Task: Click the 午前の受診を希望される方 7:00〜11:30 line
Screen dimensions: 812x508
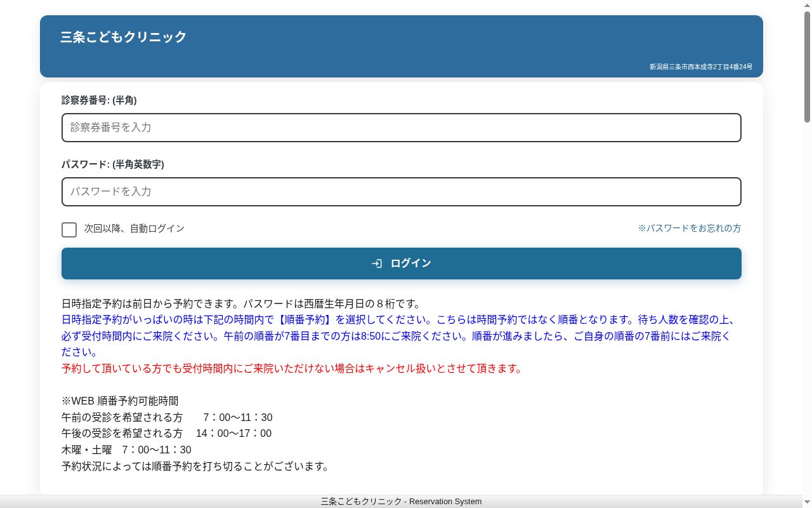Action: [x=167, y=418]
